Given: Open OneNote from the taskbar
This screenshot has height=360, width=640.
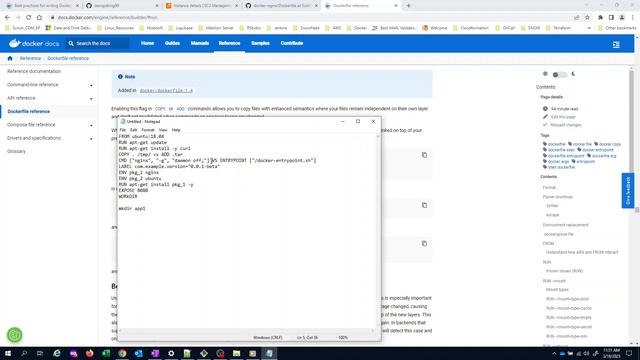Looking at the screenshot, I should click(155, 353).
